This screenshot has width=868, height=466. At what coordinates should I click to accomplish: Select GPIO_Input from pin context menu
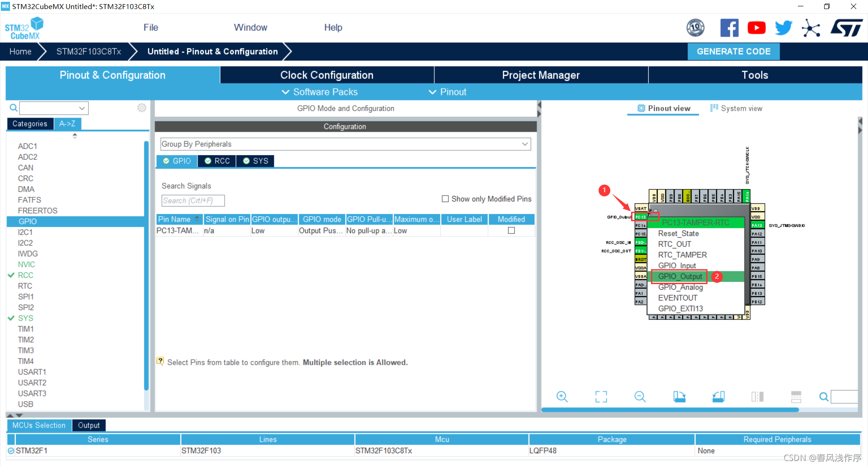pos(677,266)
